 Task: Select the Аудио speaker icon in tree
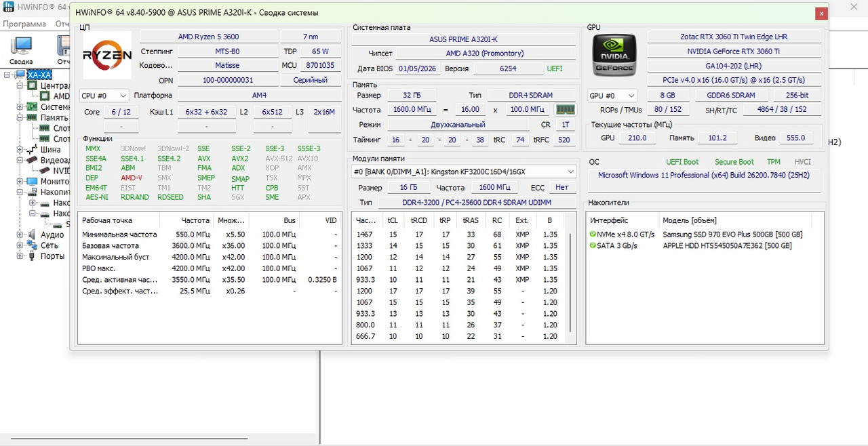pos(32,235)
